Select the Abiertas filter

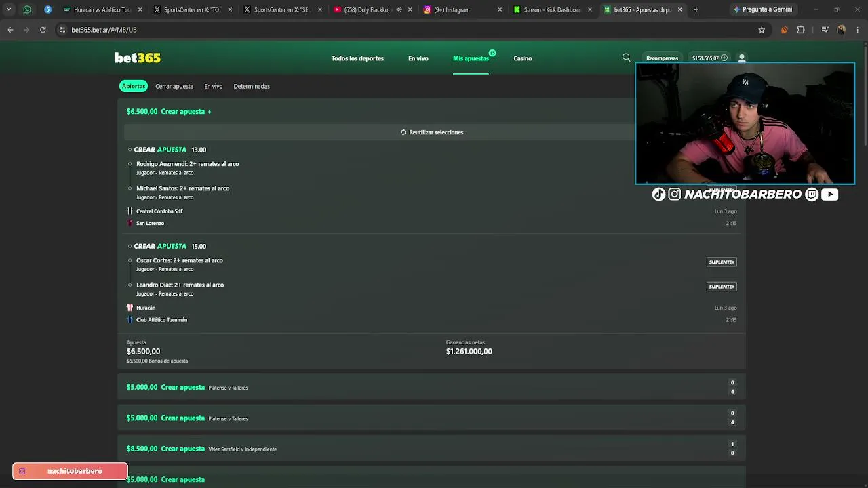coord(134,86)
